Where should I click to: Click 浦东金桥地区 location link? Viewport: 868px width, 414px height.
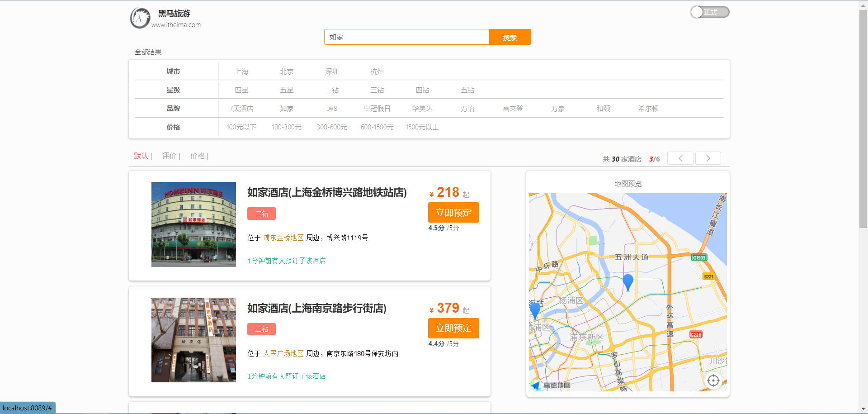point(283,238)
